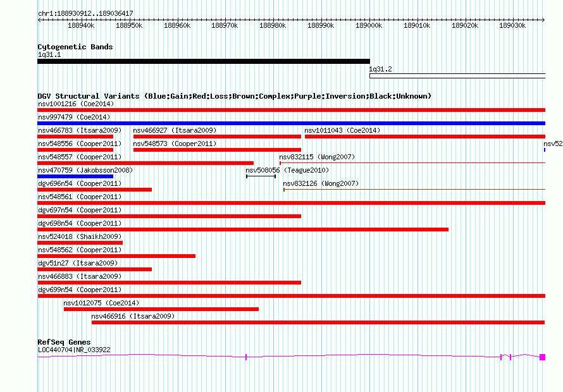This screenshot has height=392, width=563.
Task: Click the dgv698n54 (Cooper2011) label
Action: click(x=80, y=223)
